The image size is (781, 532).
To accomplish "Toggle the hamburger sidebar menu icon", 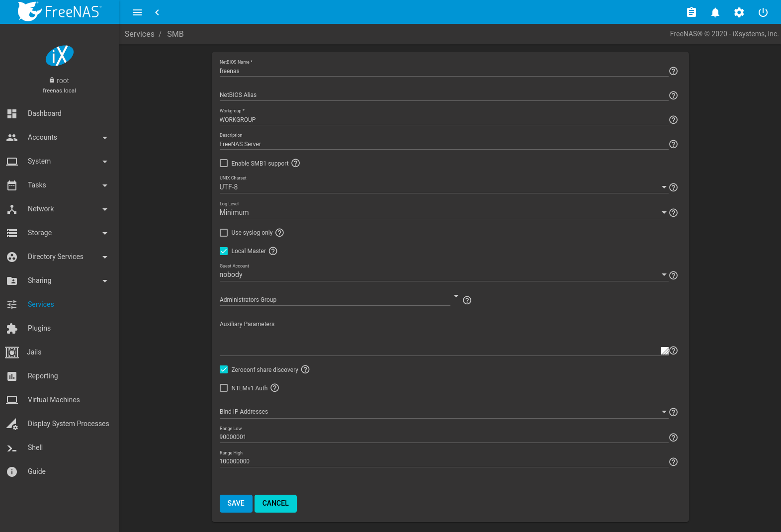I will (137, 12).
